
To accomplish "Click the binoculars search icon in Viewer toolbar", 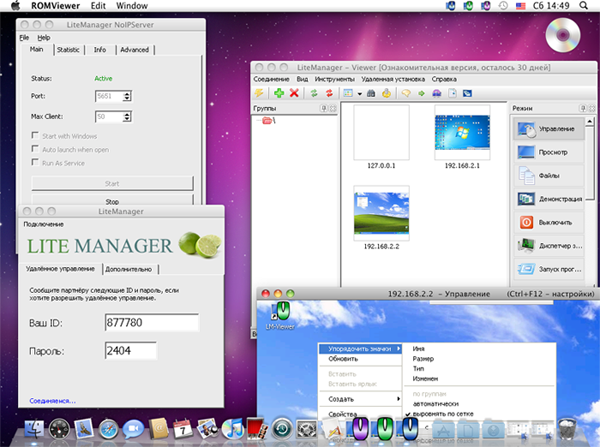I will coord(371,93).
